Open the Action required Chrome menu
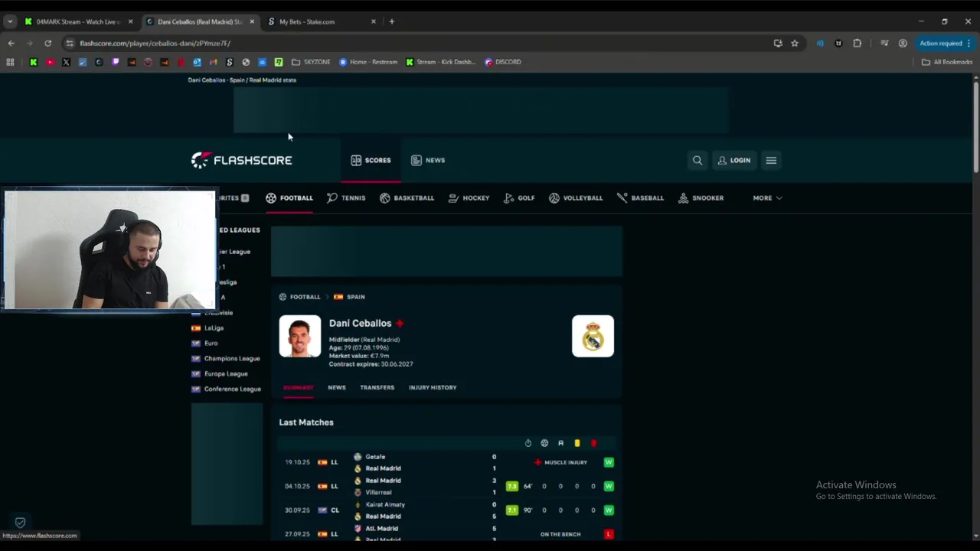980x551 pixels. (946, 43)
